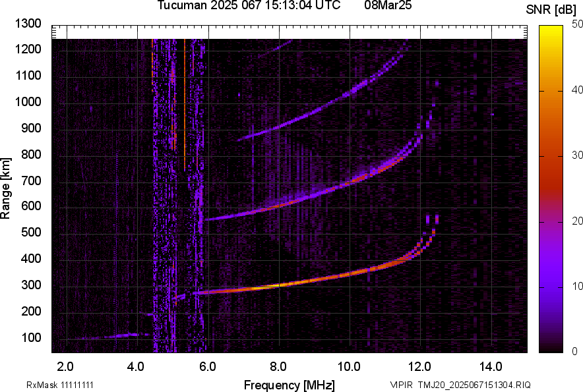Click the 6.0 frequency axis tick label
The image size is (583, 392).
tap(208, 367)
